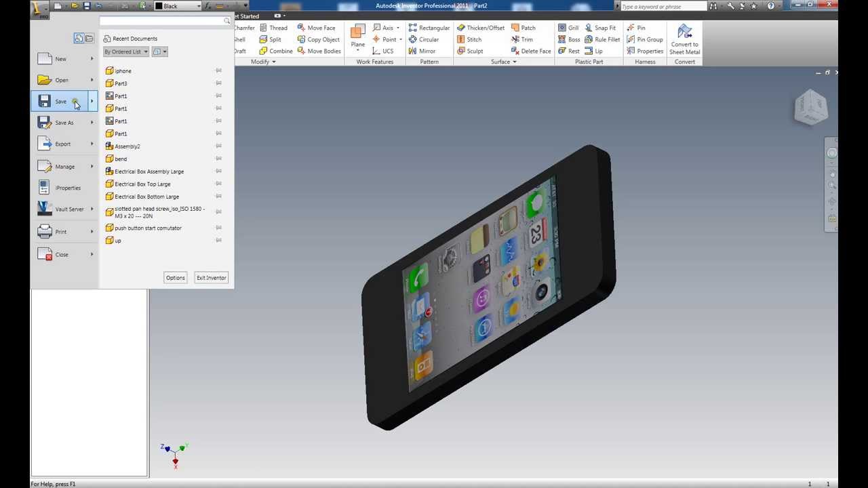Click the Inventor application menu logo button
This screenshot has height=488, width=868.
pyautogui.click(x=41, y=9)
